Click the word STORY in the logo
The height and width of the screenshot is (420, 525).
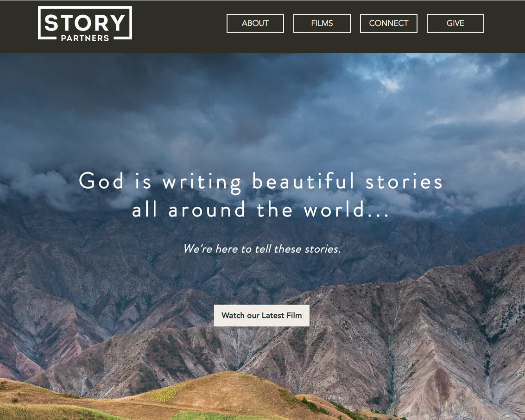pos(85,23)
